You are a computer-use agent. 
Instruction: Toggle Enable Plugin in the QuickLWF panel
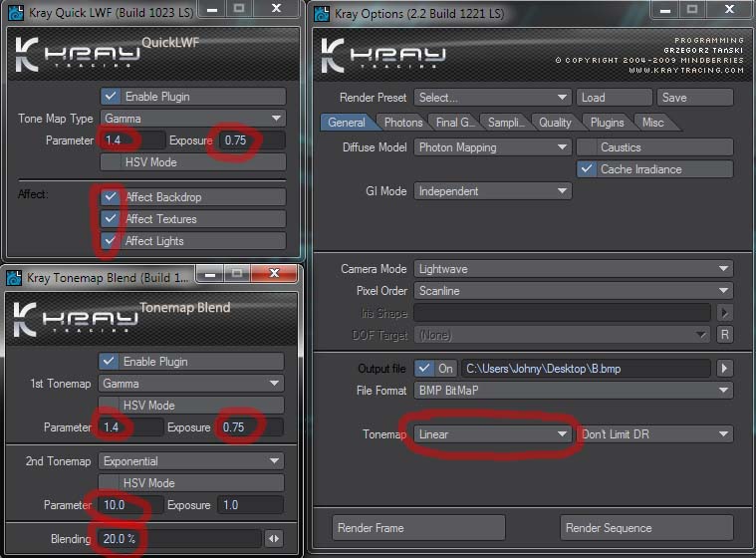click(x=111, y=97)
